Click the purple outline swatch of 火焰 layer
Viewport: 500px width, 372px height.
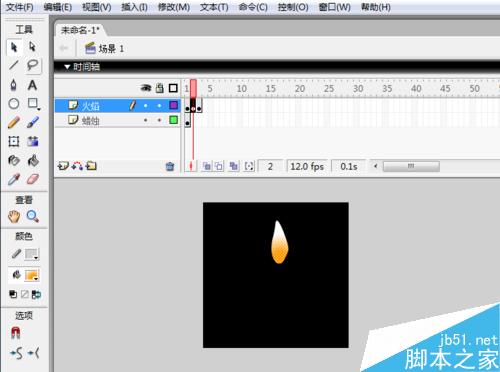click(x=173, y=105)
